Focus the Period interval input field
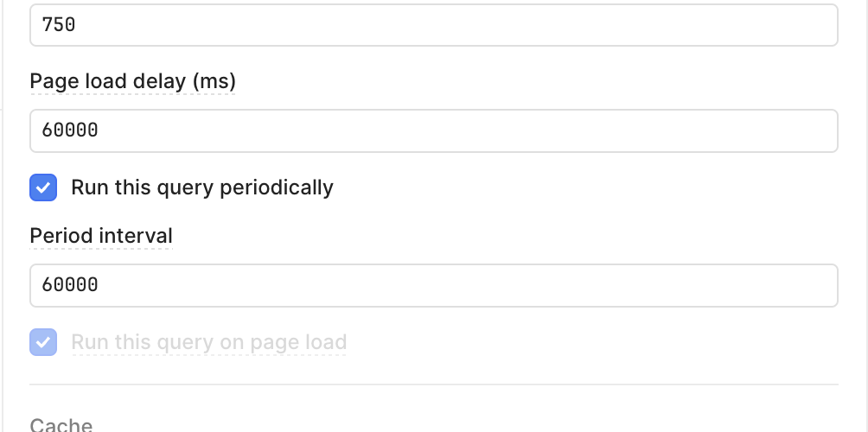This screenshot has width=868, height=432. (x=432, y=285)
